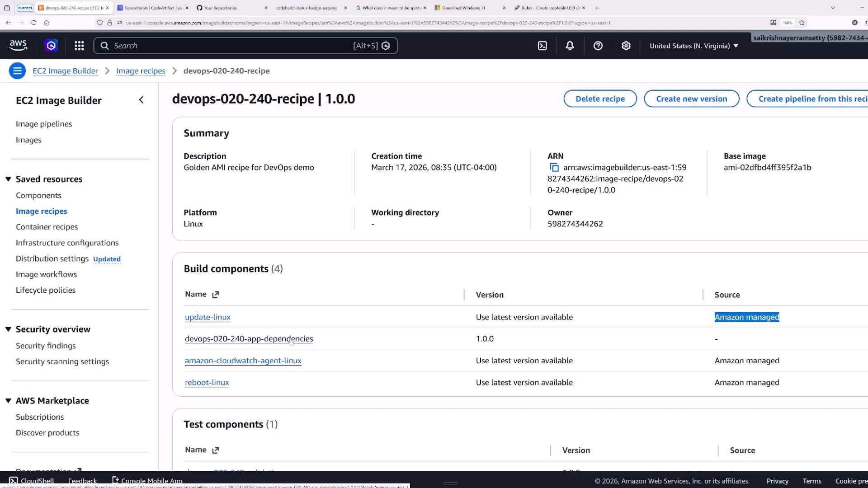Copy the recipe ARN
Viewport: 868px width, 488px height.
pos(554,168)
